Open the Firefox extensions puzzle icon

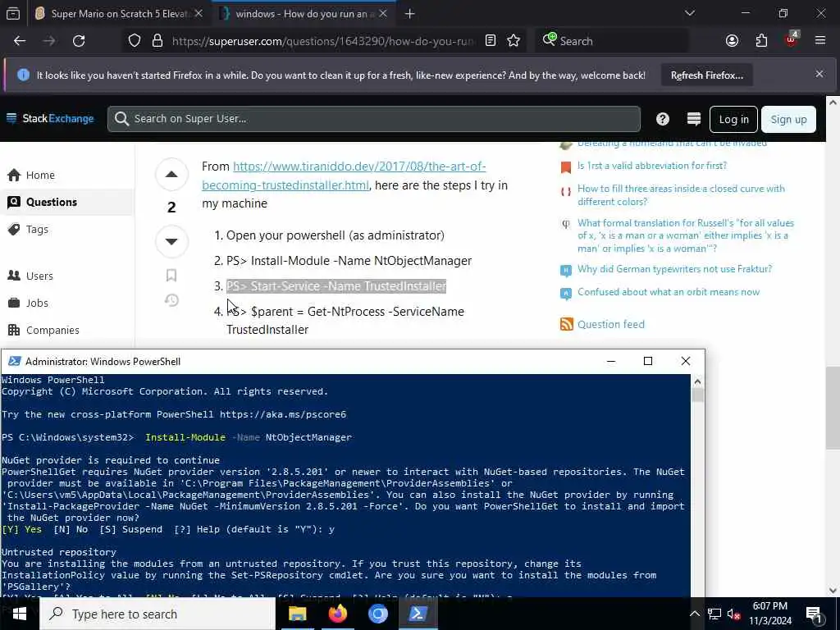[x=761, y=41]
